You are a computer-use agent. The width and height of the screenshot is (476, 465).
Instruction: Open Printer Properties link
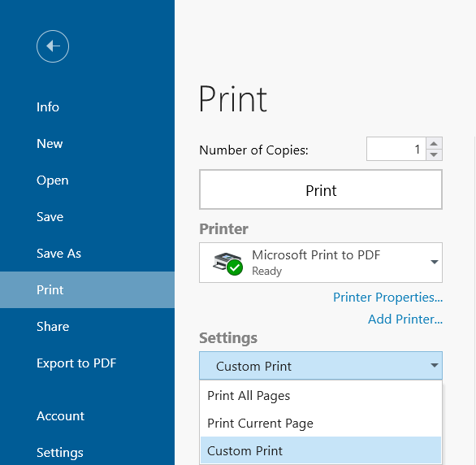pos(387,298)
